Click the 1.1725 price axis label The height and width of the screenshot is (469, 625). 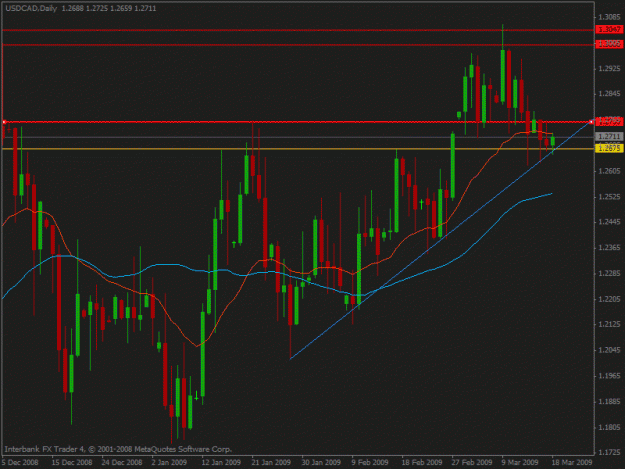pyautogui.click(x=609, y=453)
